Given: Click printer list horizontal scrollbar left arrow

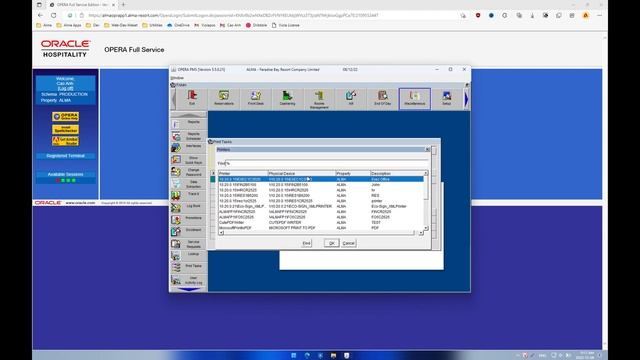Looking at the screenshot, I should tap(221, 233).
